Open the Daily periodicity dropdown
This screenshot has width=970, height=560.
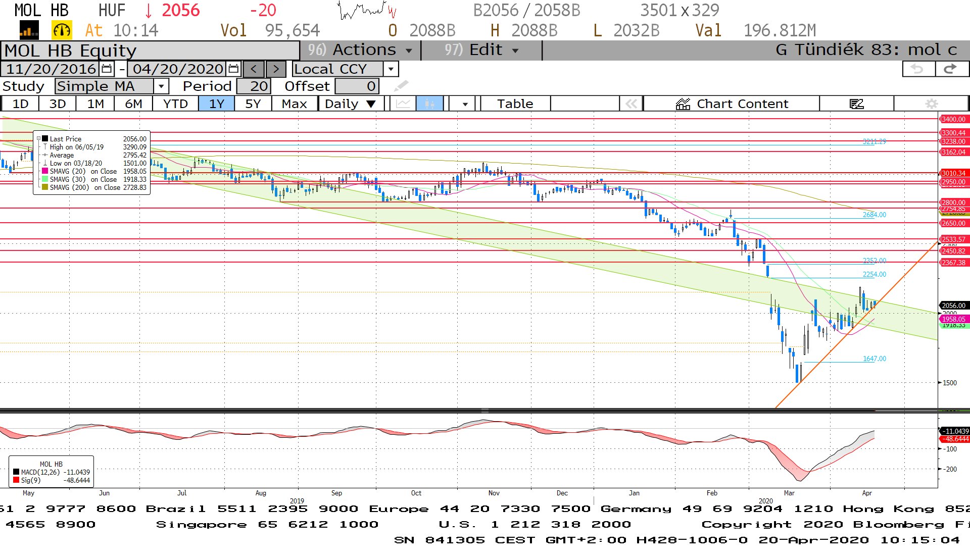[x=351, y=104]
